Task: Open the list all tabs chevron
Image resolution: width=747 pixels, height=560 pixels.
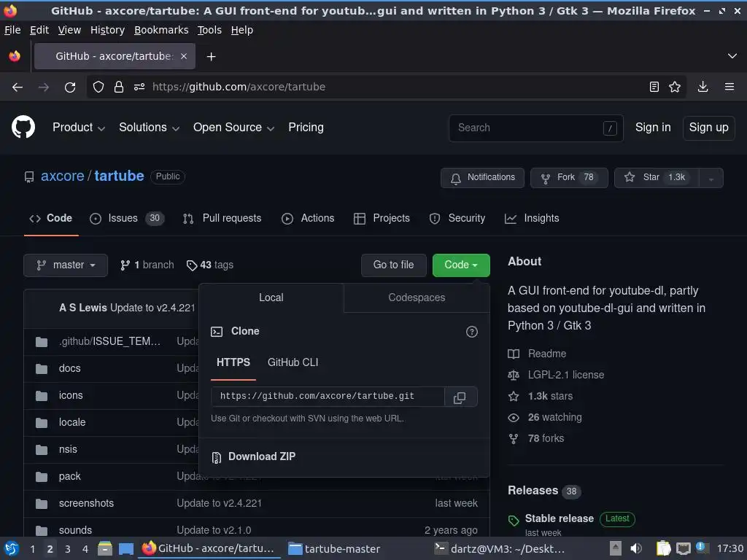Action: pos(732,56)
